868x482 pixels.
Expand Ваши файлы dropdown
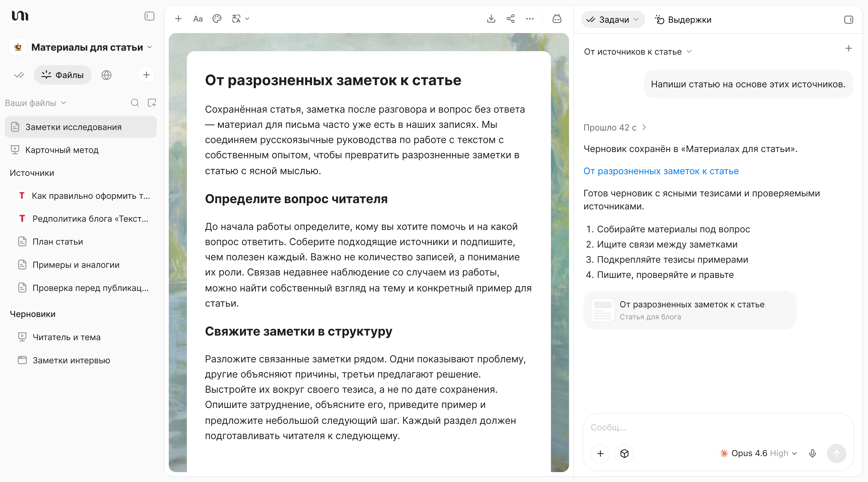36,103
